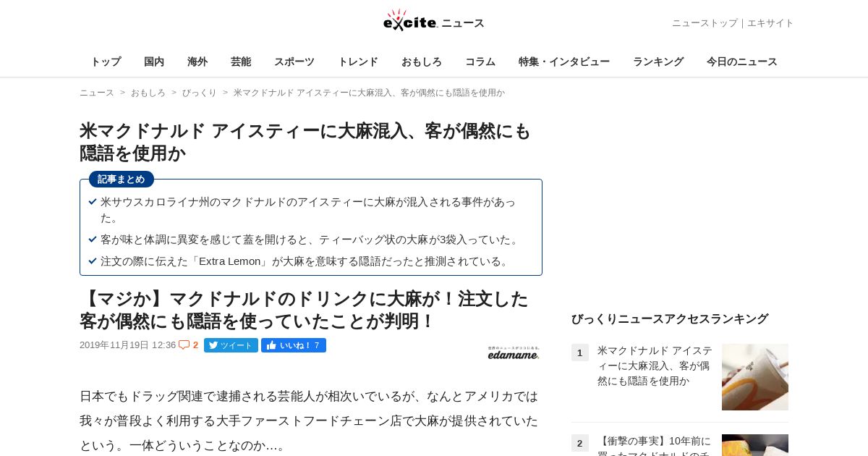Image resolution: width=868 pixels, height=456 pixels.
Task: Click the date 2019年11月19日 12:36
Action: click(x=127, y=345)
